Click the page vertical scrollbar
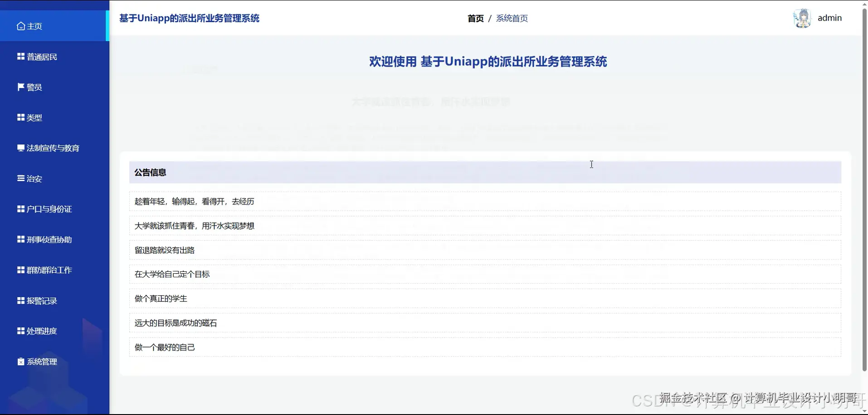The image size is (868, 415). click(x=864, y=190)
